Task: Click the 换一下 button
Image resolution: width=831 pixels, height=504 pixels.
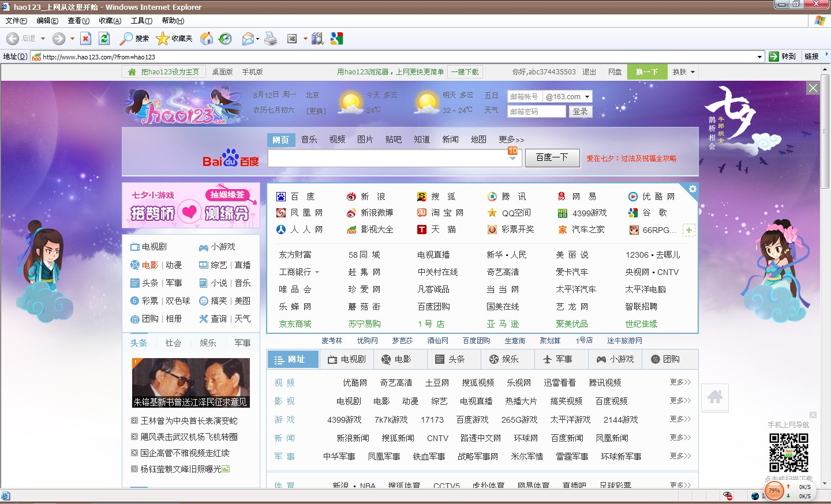Action: 647,72
